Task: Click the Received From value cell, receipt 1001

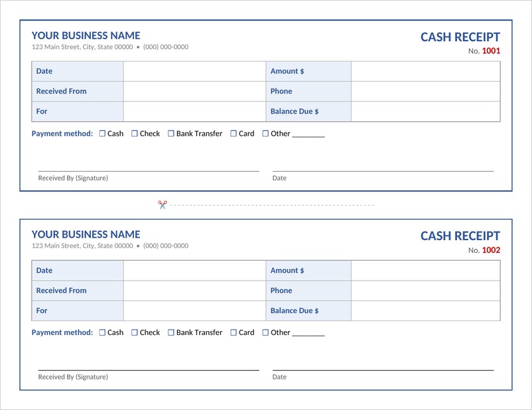Action: click(x=194, y=92)
